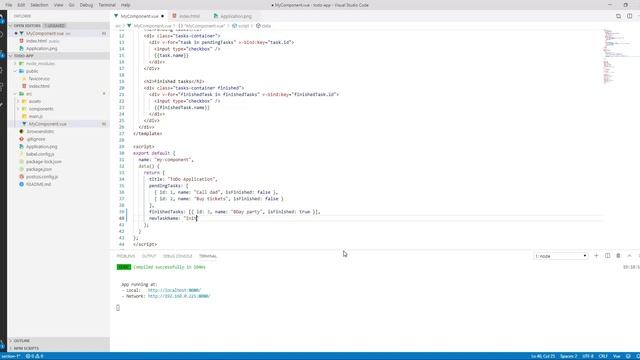Click the errors and warnings status bar indicator
Image resolution: width=640 pixels, height=360 pixels.
point(35,356)
